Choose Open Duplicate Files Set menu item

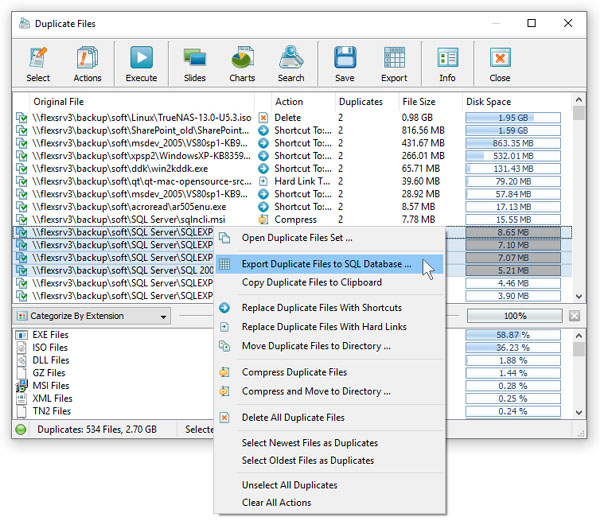click(x=329, y=238)
